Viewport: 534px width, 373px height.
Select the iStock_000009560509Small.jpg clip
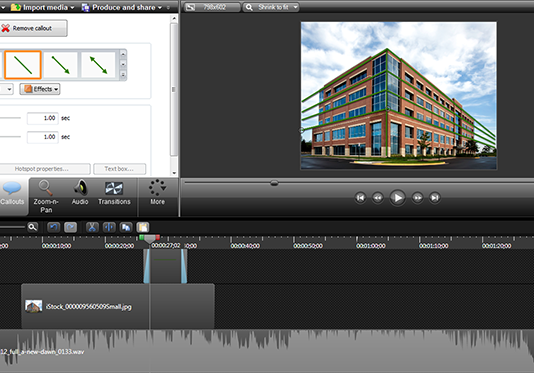[x=118, y=306]
